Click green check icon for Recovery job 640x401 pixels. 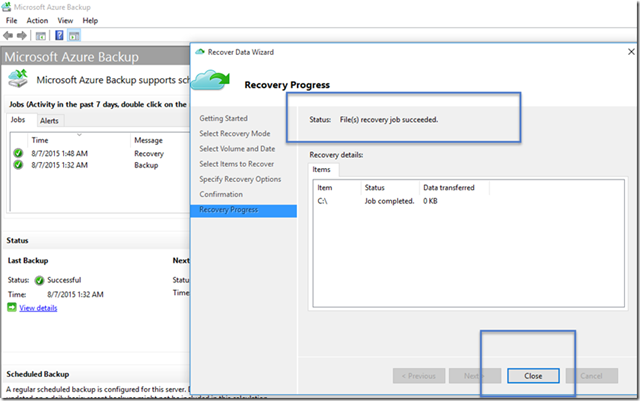[x=18, y=153]
